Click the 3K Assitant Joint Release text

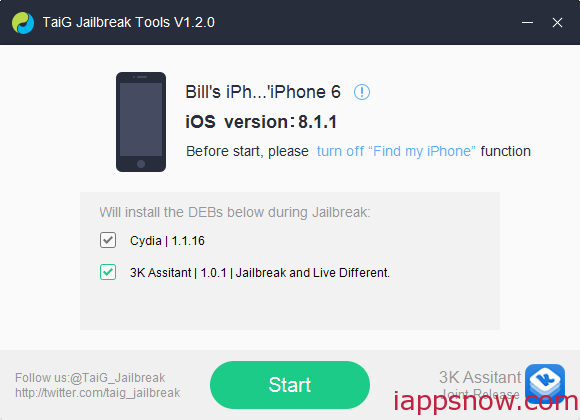[x=480, y=385]
